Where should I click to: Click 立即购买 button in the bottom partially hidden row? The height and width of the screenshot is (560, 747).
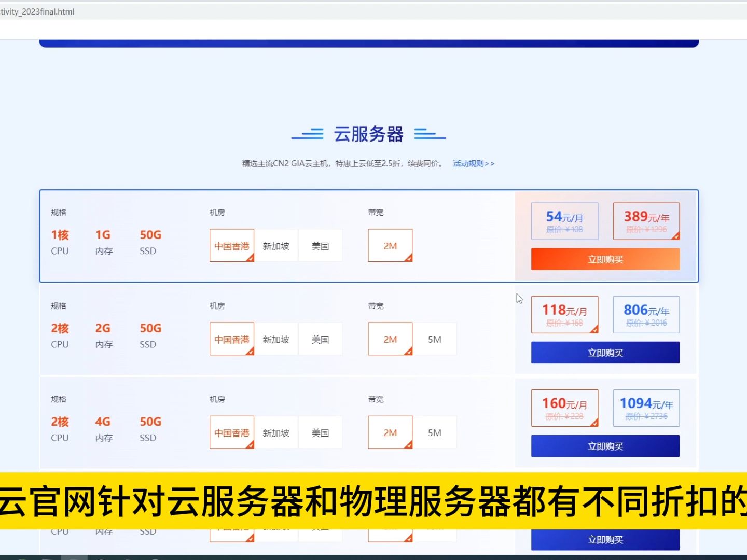[x=605, y=540]
